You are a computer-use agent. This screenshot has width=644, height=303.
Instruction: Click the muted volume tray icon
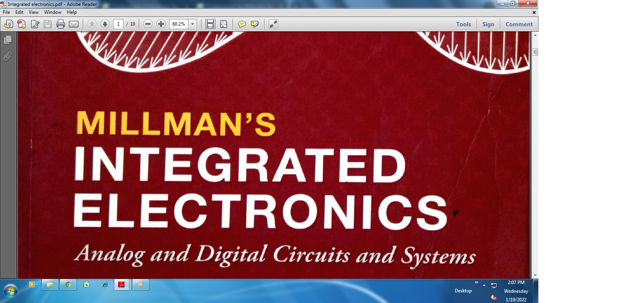click(x=494, y=297)
